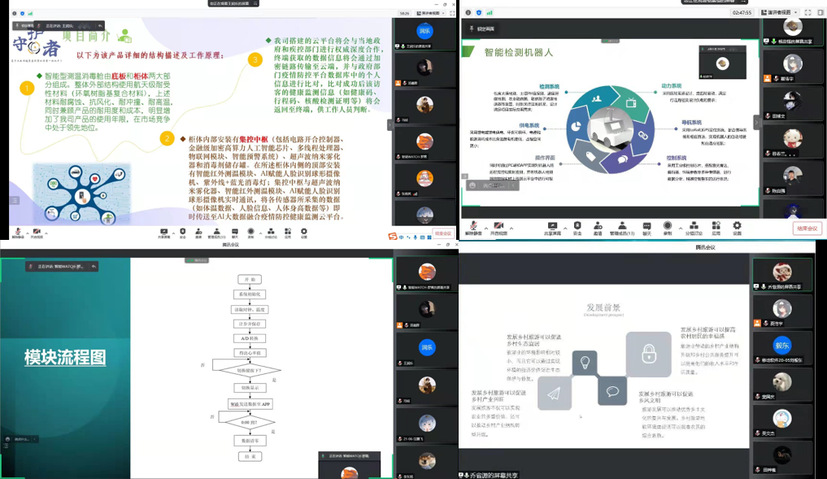Unmute microphone (解除静音) in the 智能检测机器人 meeting toolbar

click(472, 229)
